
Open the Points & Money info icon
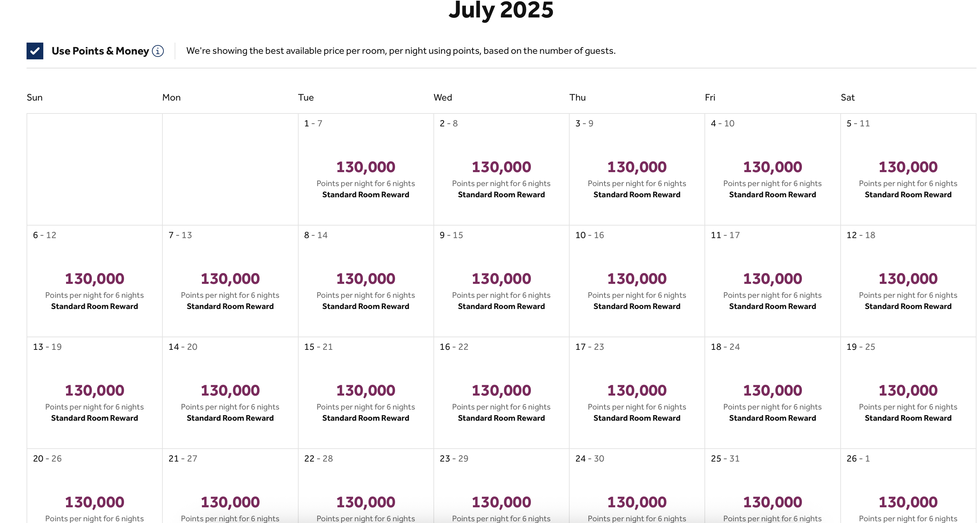[158, 51]
